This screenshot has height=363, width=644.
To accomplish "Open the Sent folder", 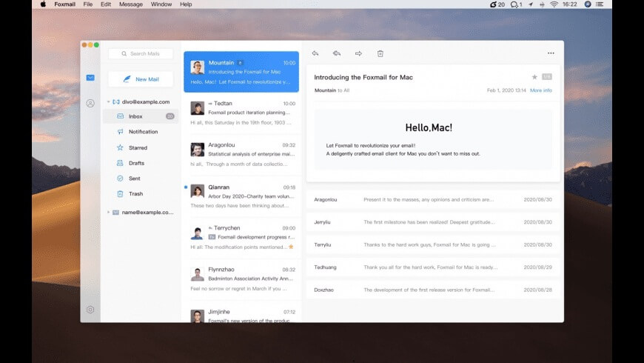I will coord(141,179).
